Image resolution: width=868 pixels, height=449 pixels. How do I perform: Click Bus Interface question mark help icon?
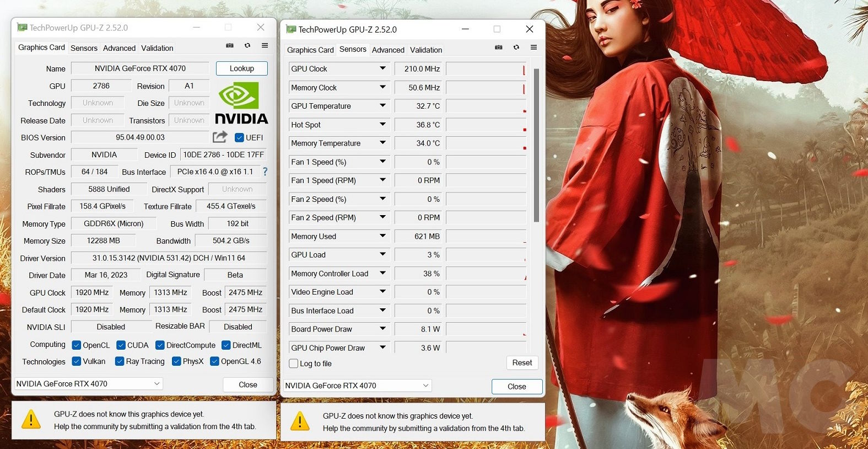click(x=265, y=172)
